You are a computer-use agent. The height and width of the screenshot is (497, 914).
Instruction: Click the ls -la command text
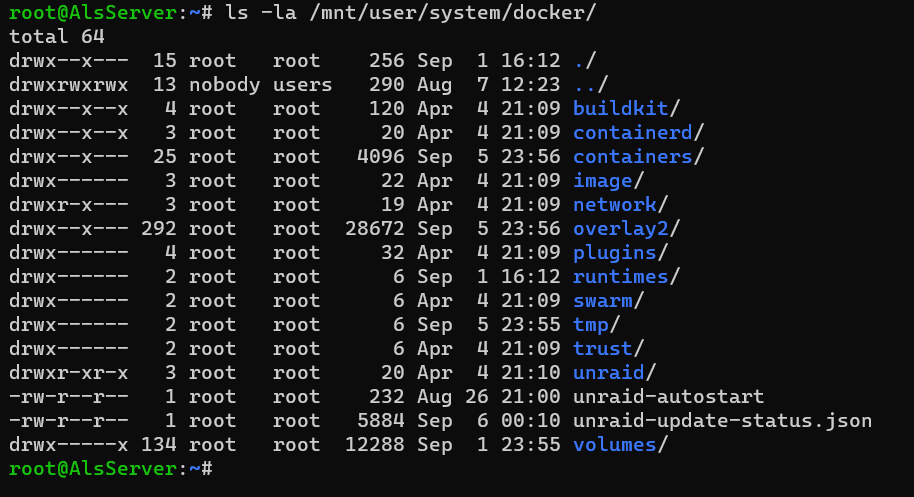pyautogui.click(x=261, y=13)
